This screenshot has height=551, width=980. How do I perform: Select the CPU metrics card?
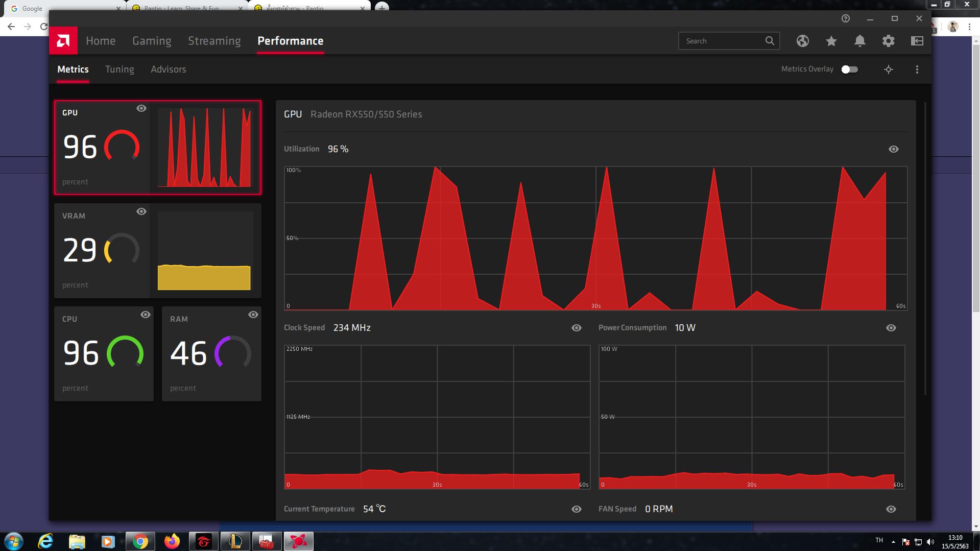tap(104, 354)
